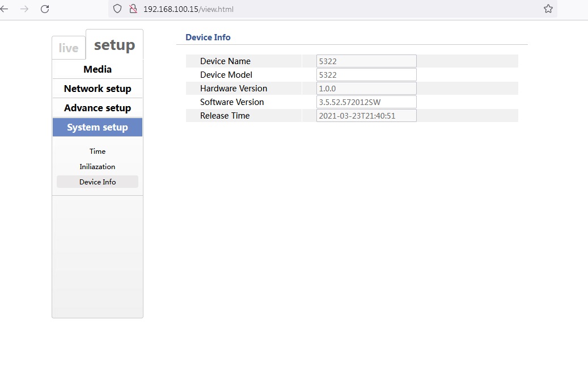
Task: Reload the current page
Action: pos(45,9)
